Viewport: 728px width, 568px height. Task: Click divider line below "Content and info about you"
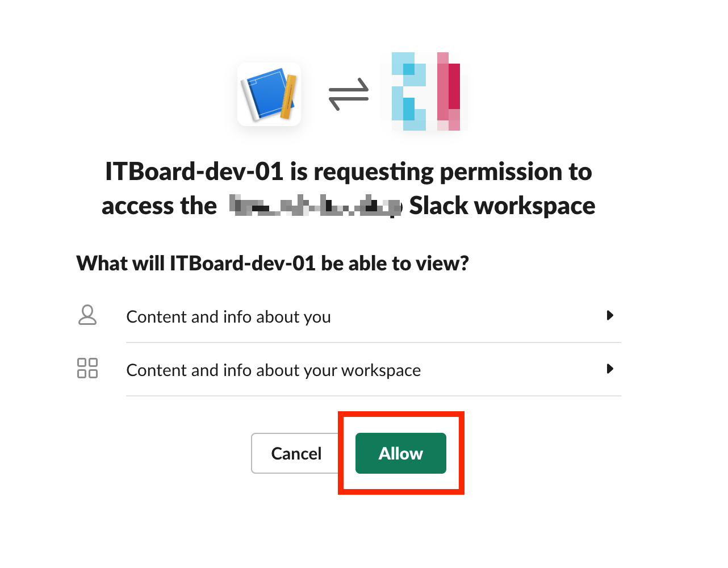pyautogui.click(x=373, y=343)
